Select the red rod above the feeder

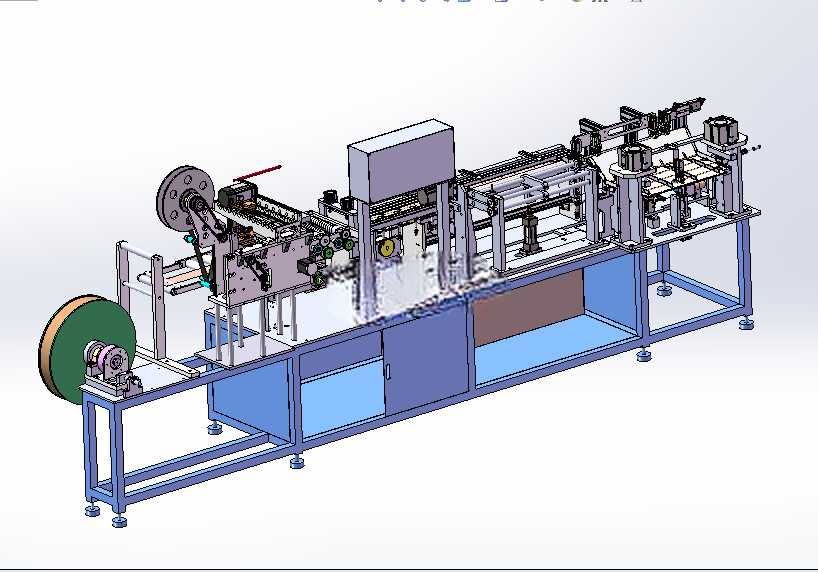[258, 173]
